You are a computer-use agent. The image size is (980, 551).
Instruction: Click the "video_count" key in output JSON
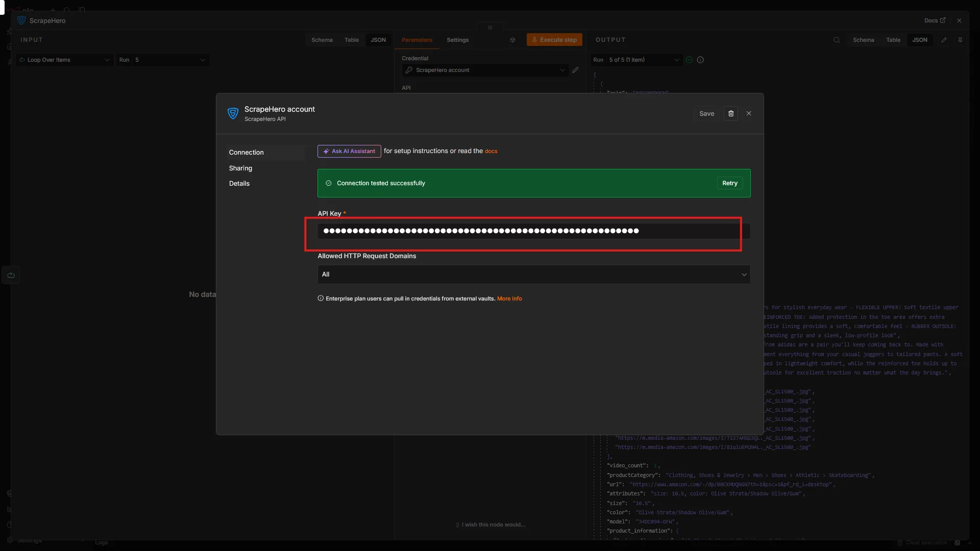click(x=627, y=466)
